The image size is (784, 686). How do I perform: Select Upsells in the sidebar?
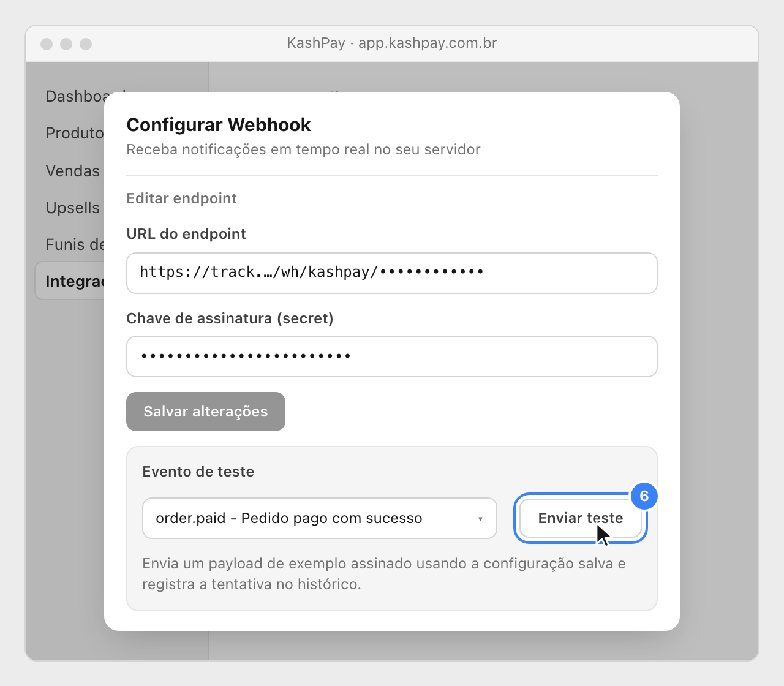(72, 208)
